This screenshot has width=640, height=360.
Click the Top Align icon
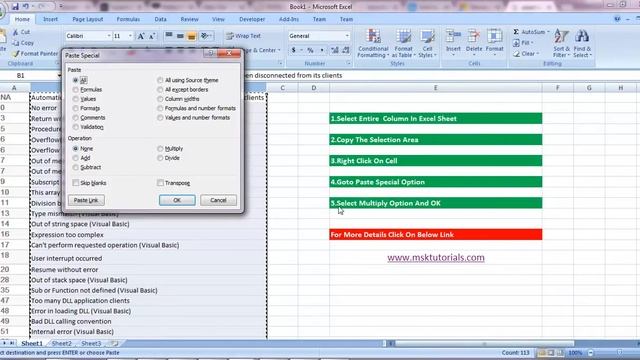click(x=169, y=36)
